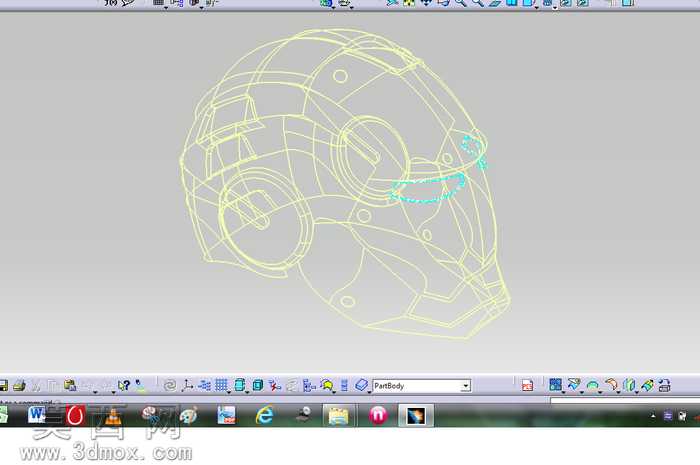Click the blue boxes Measure icon at toolbar end
Screen dimensions: 700x465
pyautogui.click(x=664, y=385)
